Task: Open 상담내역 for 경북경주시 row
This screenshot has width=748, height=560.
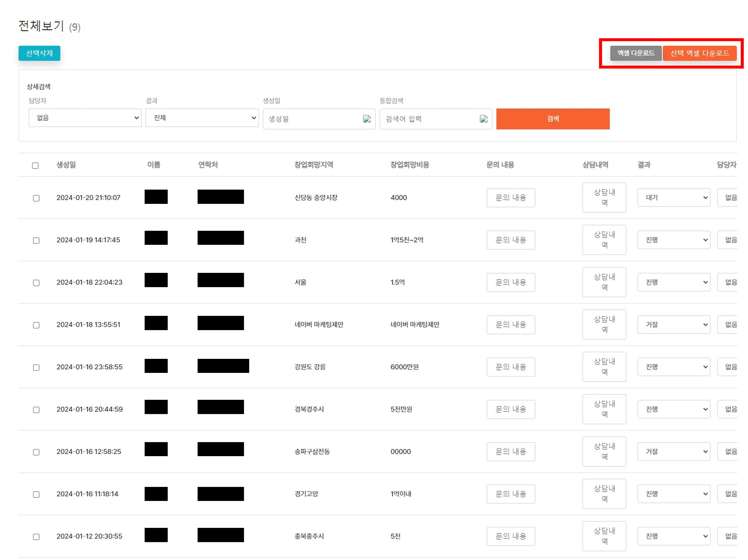Action: click(x=604, y=409)
